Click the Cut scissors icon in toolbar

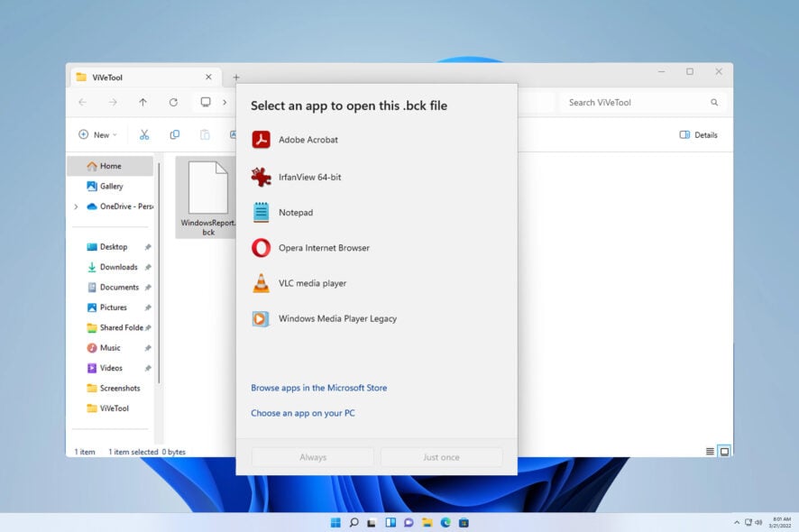point(143,134)
